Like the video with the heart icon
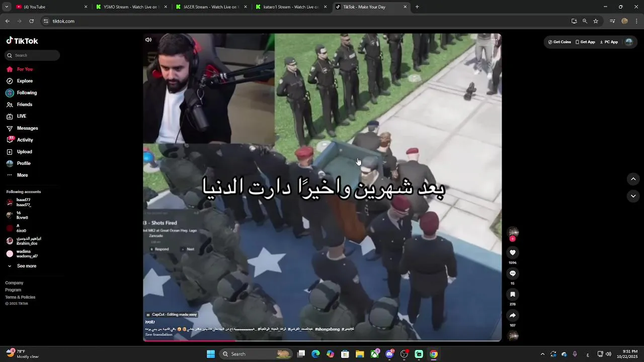This screenshot has height=362, width=644. pyautogui.click(x=513, y=252)
